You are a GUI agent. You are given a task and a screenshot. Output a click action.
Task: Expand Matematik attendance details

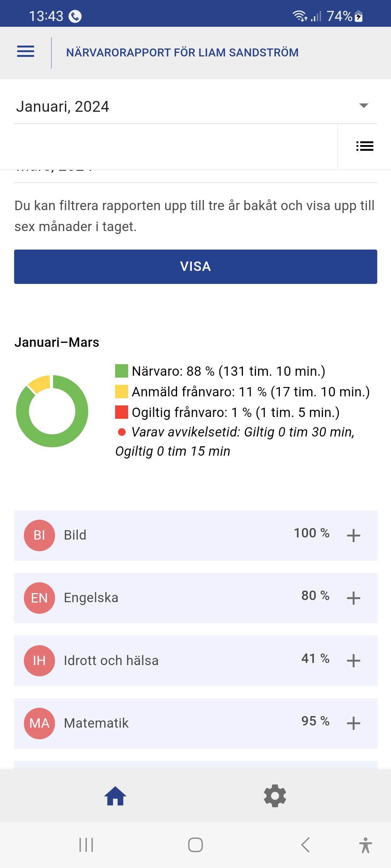[x=353, y=723]
